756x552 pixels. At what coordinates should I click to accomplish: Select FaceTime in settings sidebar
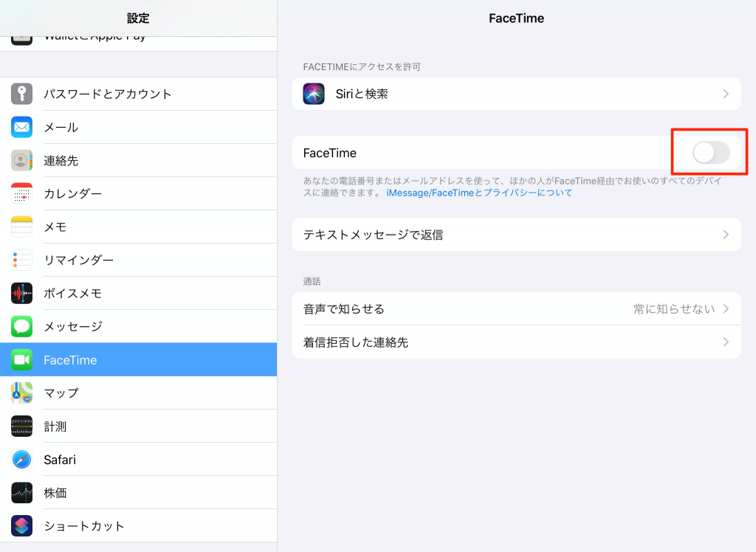(138, 360)
